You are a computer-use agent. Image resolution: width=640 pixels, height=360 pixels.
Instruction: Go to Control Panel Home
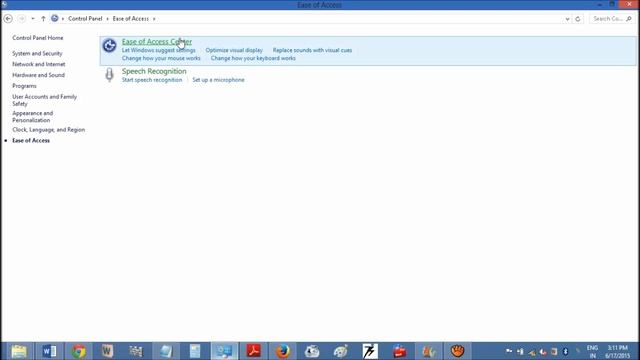38,38
